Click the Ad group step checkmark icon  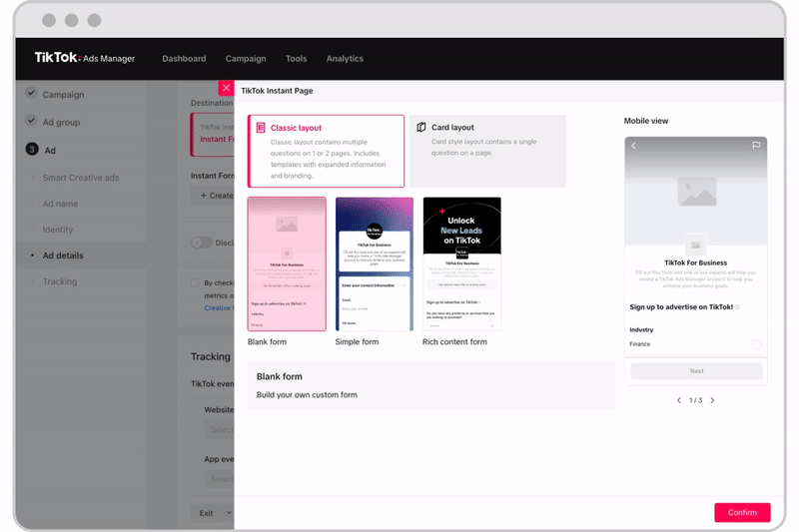coord(32,122)
